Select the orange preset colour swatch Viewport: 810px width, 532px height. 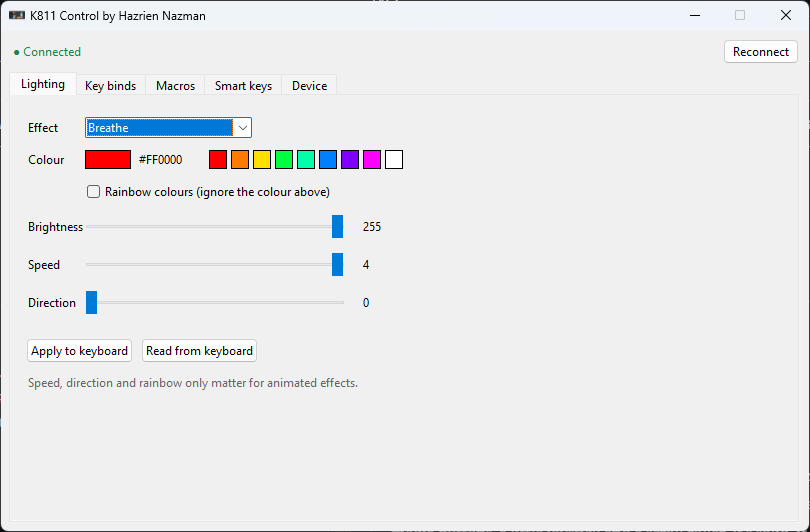(x=240, y=160)
